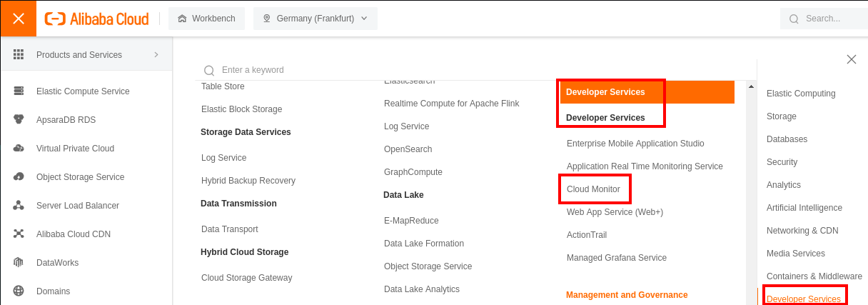
Task: Select the Databases category tab
Action: 787,139
